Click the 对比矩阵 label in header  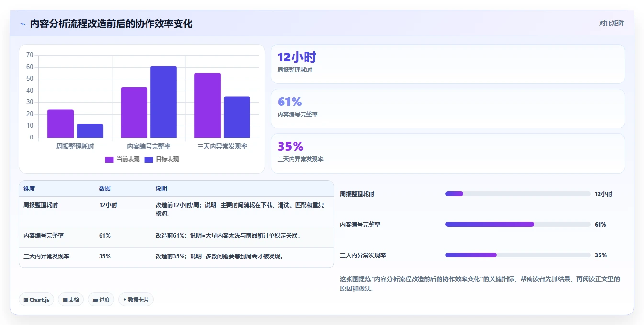point(611,23)
